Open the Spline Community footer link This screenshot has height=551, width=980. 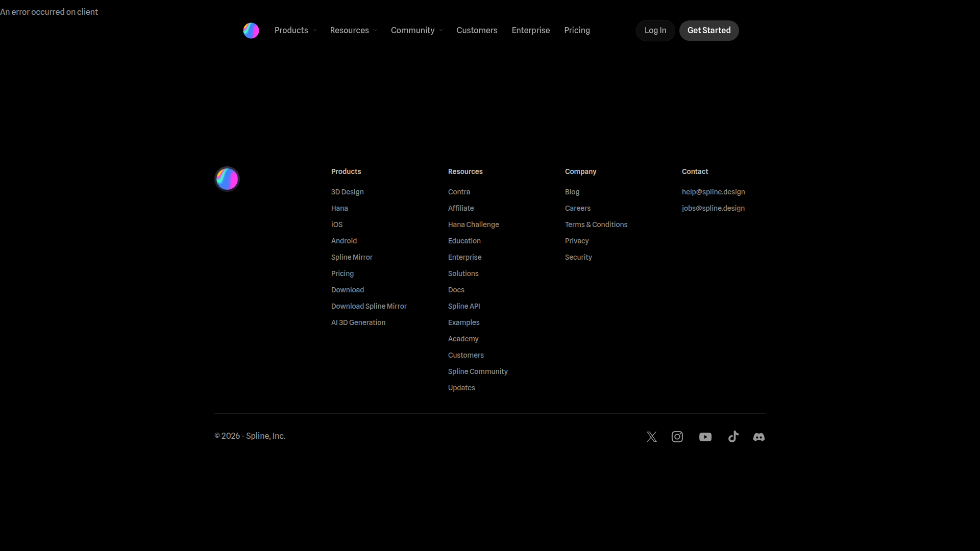pos(478,371)
